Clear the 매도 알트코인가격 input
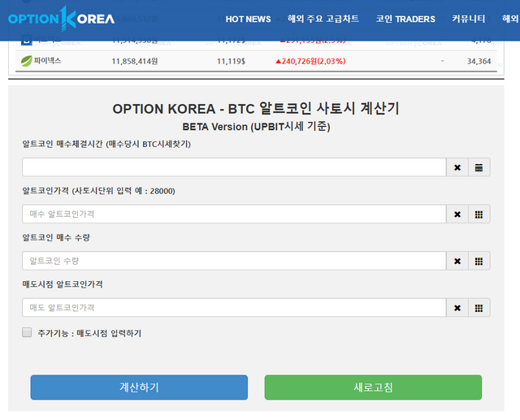 click(457, 308)
